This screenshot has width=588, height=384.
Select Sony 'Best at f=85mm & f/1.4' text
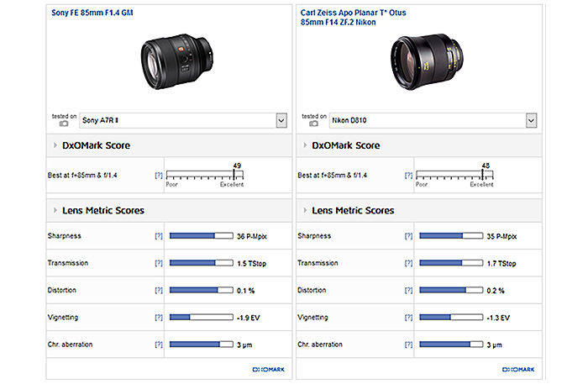tap(82, 175)
